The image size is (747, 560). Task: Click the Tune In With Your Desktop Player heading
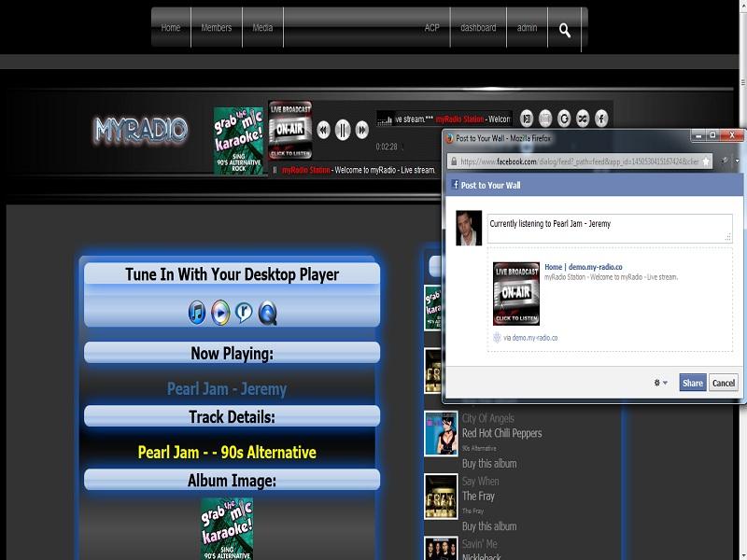coord(232,274)
